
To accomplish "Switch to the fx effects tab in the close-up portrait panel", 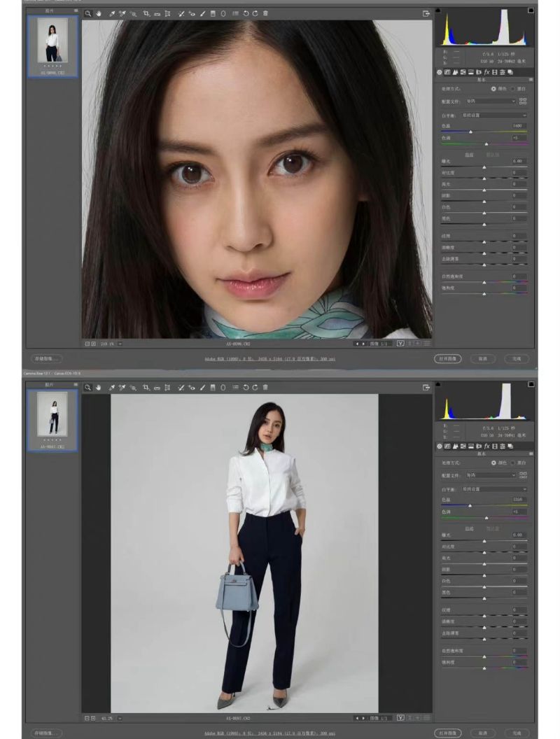I will (486, 72).
